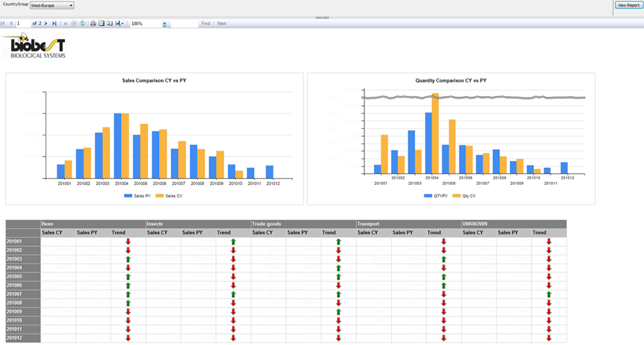Click the 201004 row header
This screenshot has height=345, width=644.
click(x=23, y=268)
